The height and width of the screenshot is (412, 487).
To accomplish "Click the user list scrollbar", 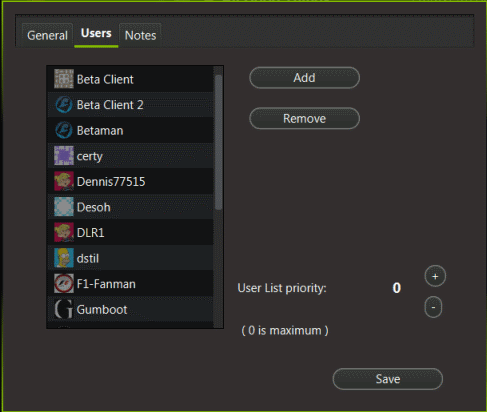I will point(218,143).
